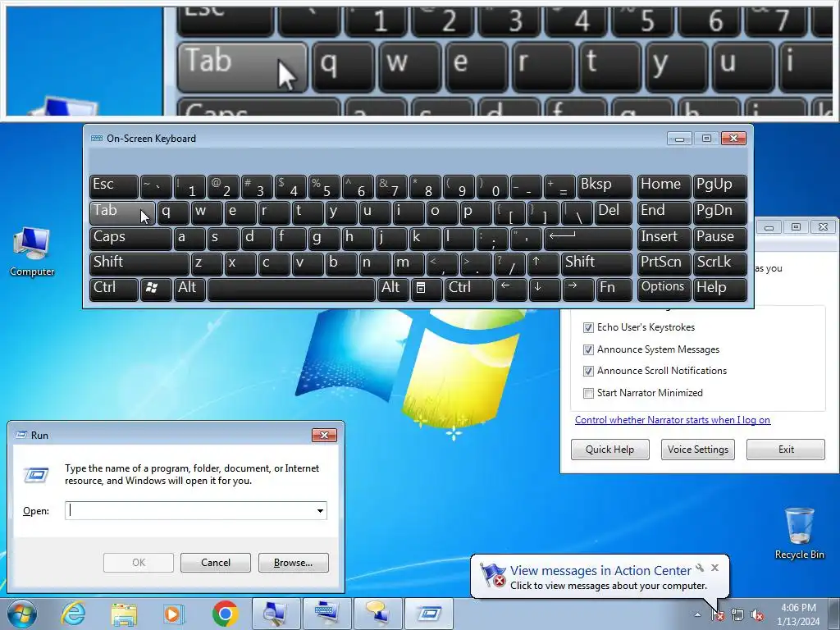The width and height of the screenshot is (840, 630).
Task: Click the Insert key on On-Screen Keyboard
Action: click(663, 239)
